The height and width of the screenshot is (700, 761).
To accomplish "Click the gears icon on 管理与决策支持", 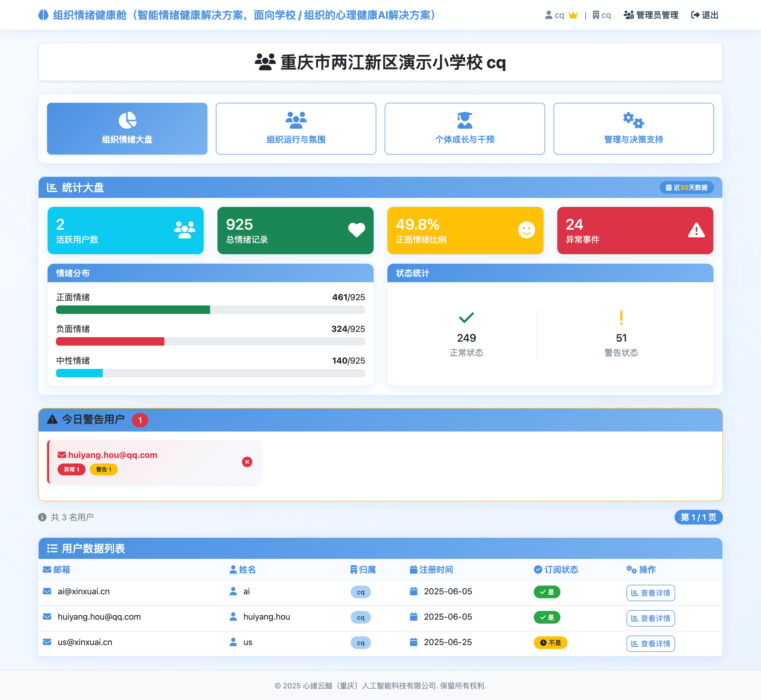I will point(633,120).
